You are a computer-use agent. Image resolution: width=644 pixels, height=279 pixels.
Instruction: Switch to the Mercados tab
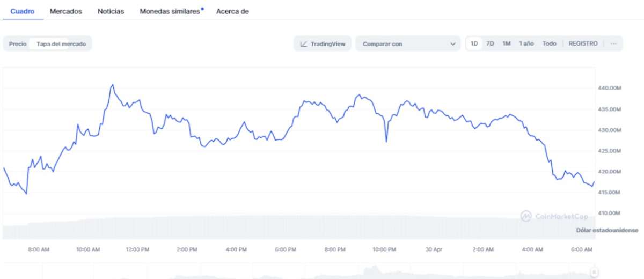[x=66, y=11]
